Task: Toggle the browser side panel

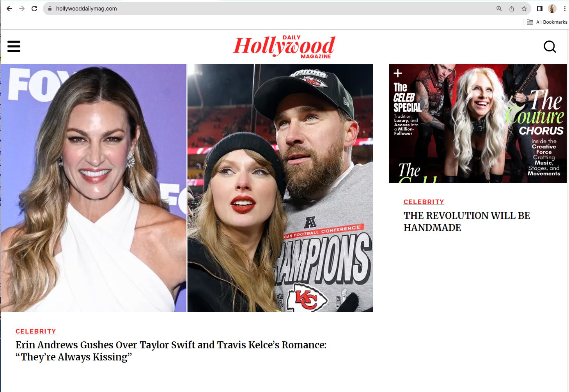Action: 540,9
